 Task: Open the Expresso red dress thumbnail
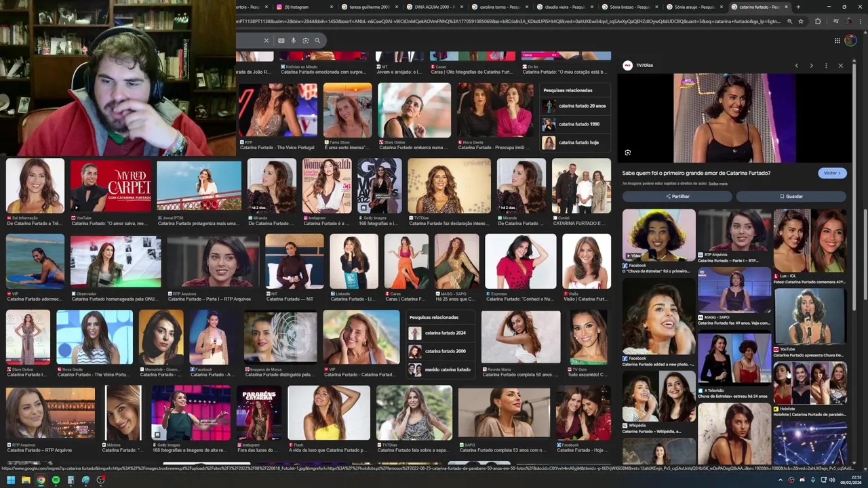click(521, 262)
